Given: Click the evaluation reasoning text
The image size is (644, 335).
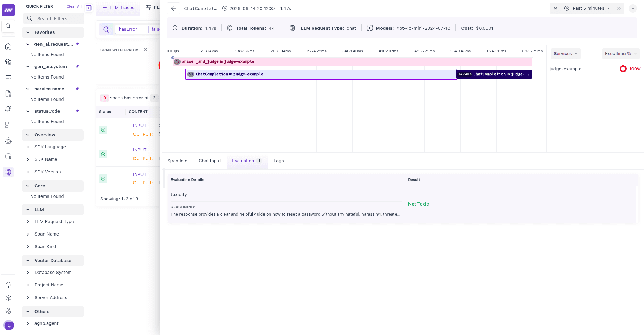Looking at the screenshot, I should [285, 214].
